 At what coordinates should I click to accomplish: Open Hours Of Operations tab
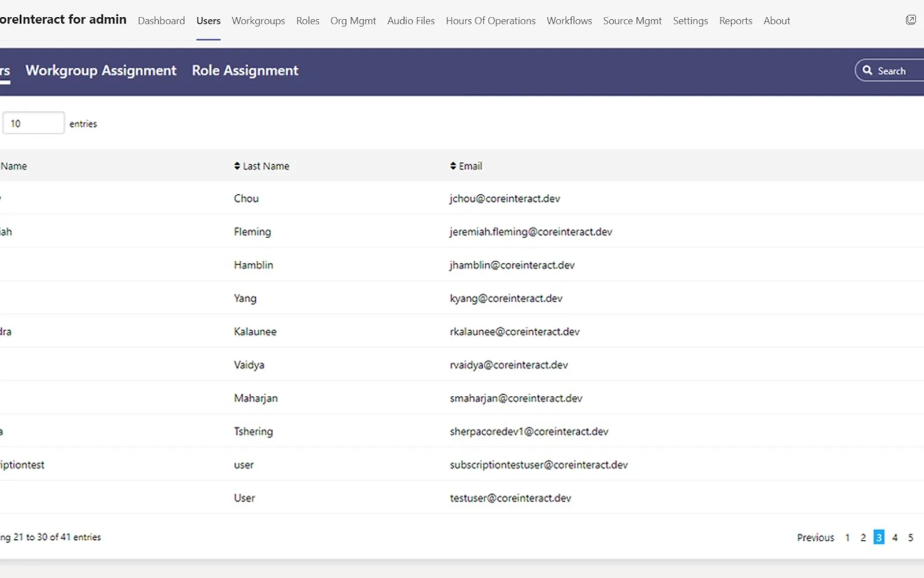tap(490, 21)
